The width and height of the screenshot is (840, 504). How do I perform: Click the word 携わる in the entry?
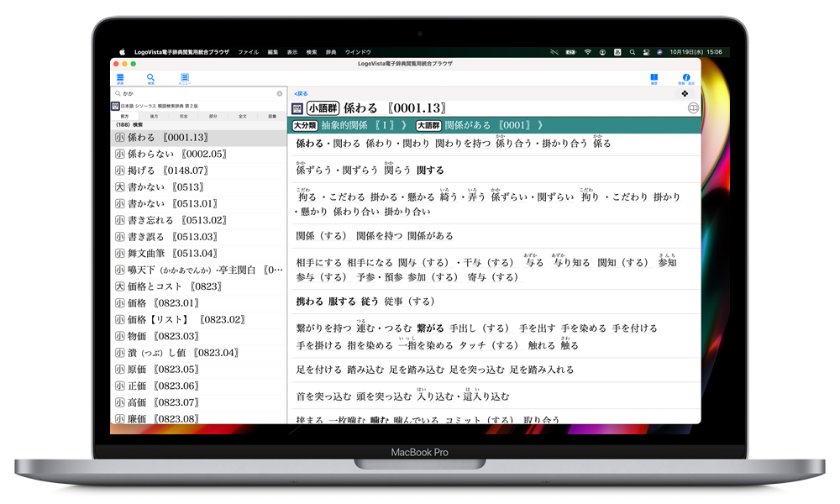click(310, 302)
